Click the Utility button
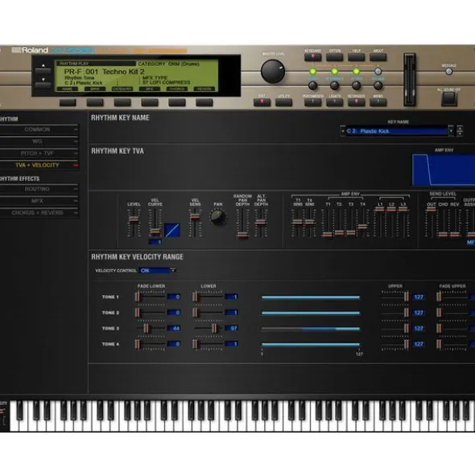The width and height of the screenshot is (475, 476). click(283, 102)
